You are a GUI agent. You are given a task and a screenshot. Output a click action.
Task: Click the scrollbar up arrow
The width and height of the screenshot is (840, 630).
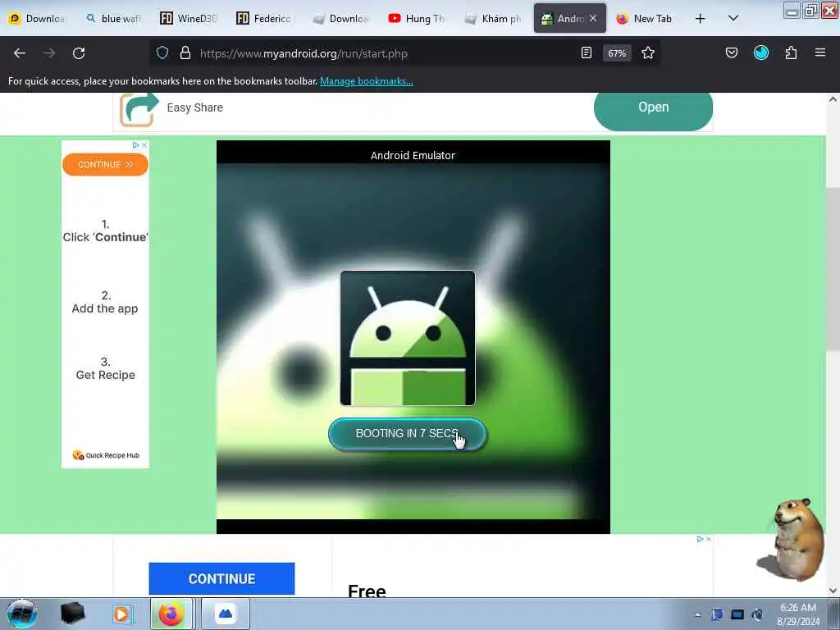click(833, 99)
